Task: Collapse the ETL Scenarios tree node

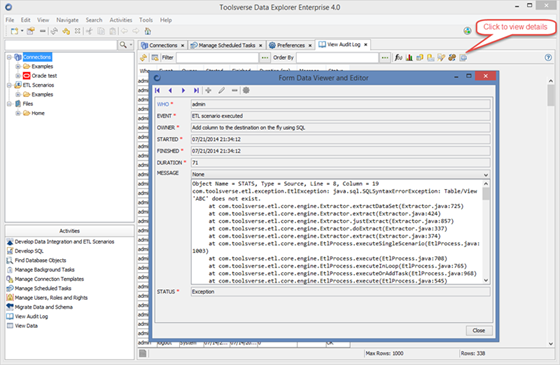Action: (x=10, y=85)
